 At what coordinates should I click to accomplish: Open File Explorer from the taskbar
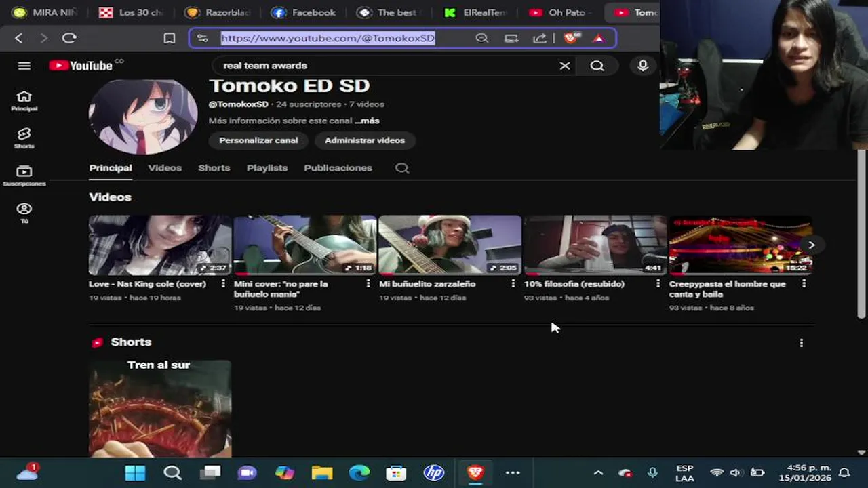322,472
